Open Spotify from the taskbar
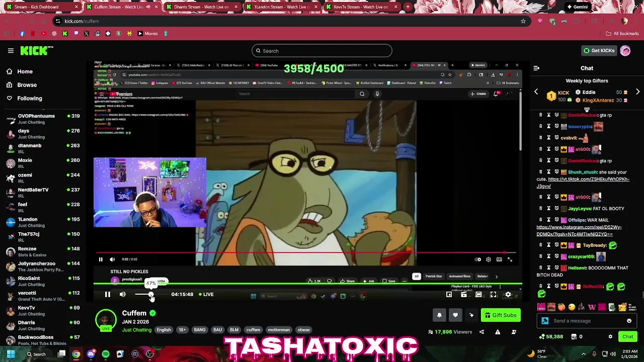This screenshot has width=644, height=362. [x=105, y=354]
